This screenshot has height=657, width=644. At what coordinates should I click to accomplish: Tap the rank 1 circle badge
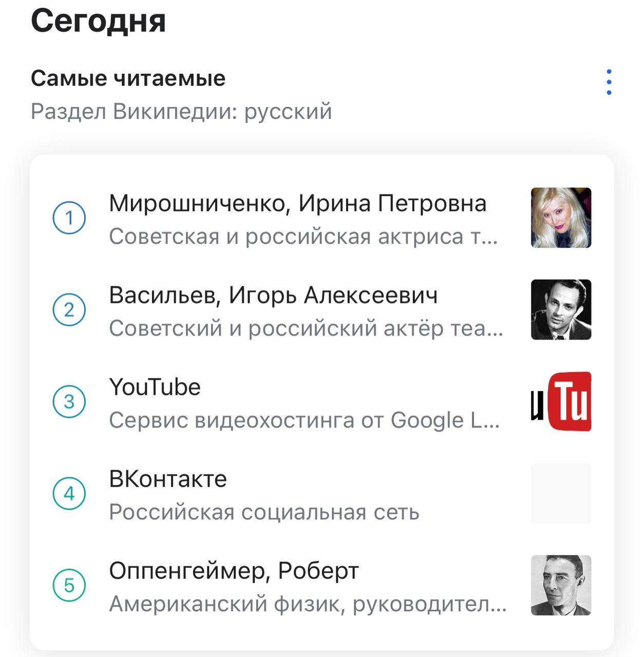point(69,218)
